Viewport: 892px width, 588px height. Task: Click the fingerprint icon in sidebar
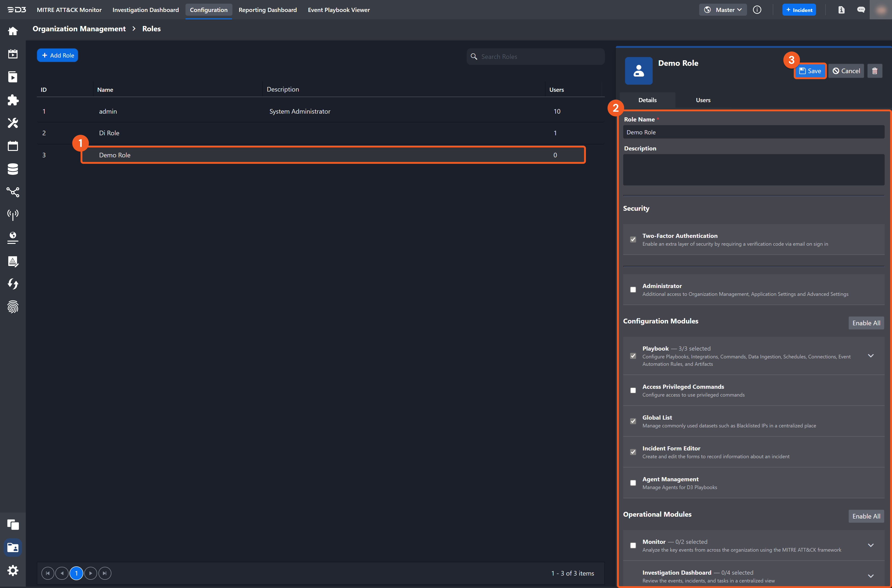click(x=13, y=307)
